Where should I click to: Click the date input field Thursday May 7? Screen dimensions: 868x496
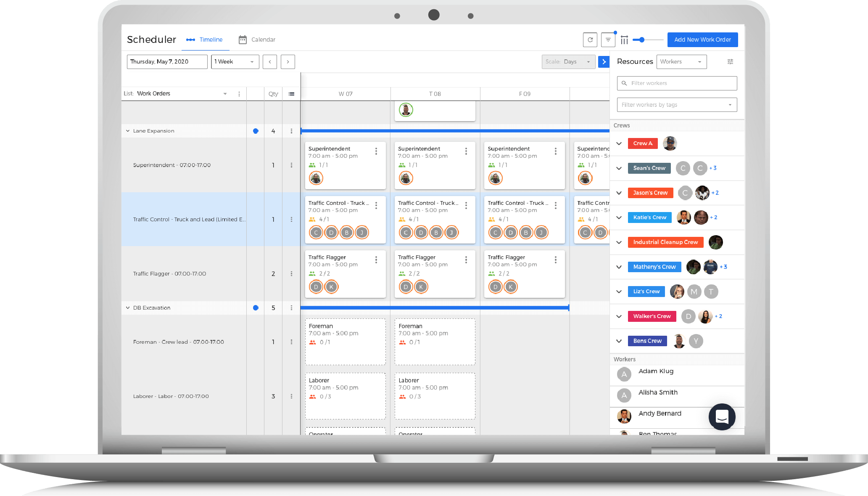point(168,61)
